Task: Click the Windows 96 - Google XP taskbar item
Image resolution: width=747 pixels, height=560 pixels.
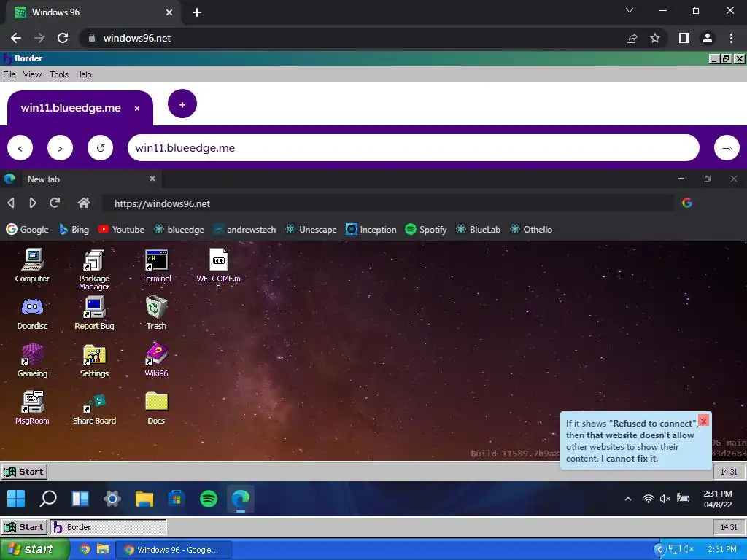Action: pos(174,550)
